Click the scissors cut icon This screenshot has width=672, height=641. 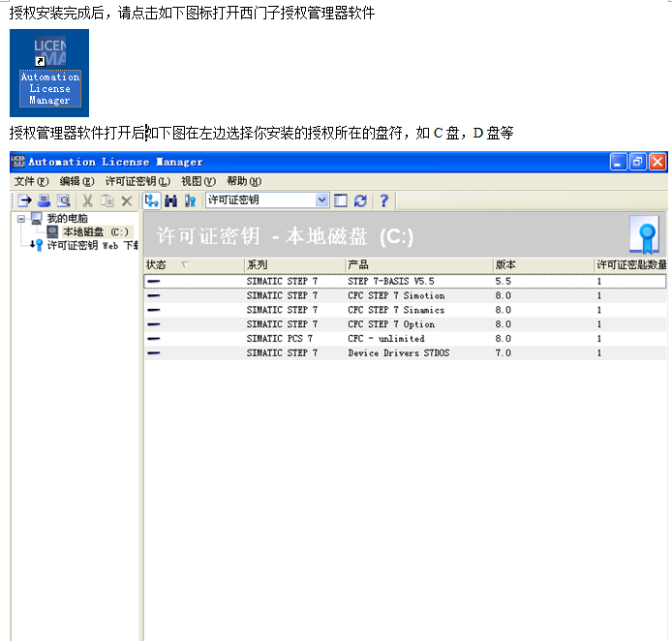88,200
